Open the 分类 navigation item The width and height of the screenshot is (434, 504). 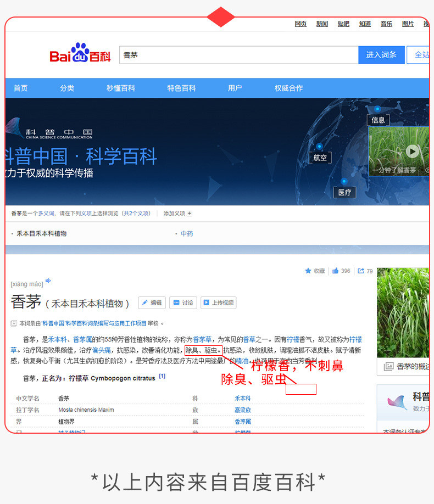pos(67,88)
